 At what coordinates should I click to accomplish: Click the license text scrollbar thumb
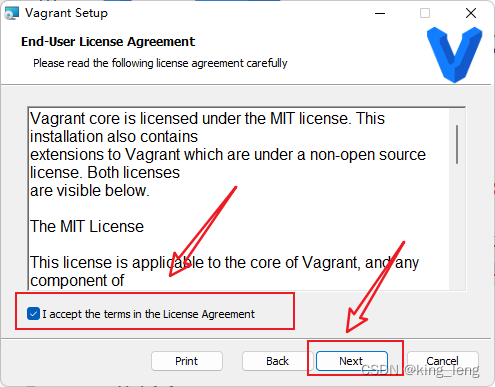[457, 144]
